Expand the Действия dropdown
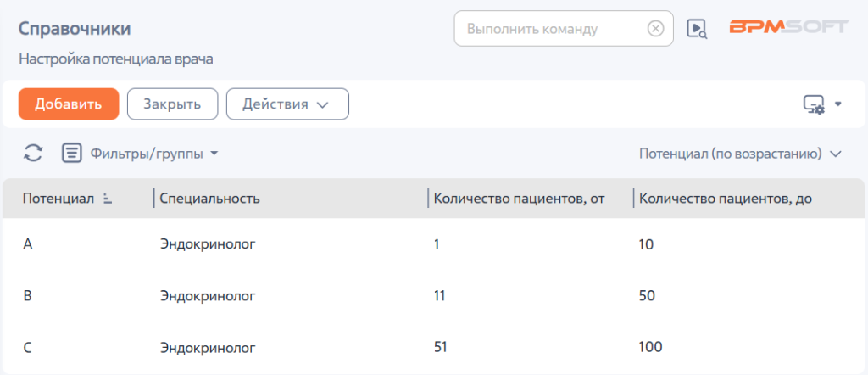 coord(288,104)
